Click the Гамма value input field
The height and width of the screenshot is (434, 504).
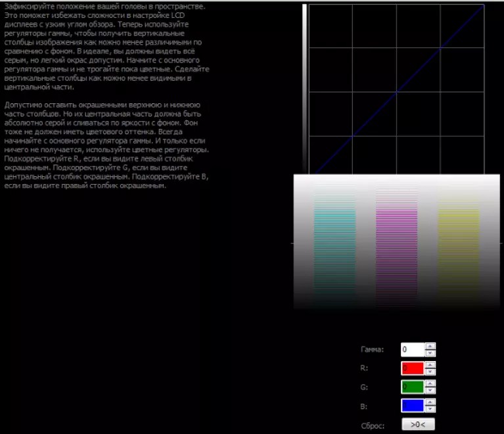click(x=413, y=350)
